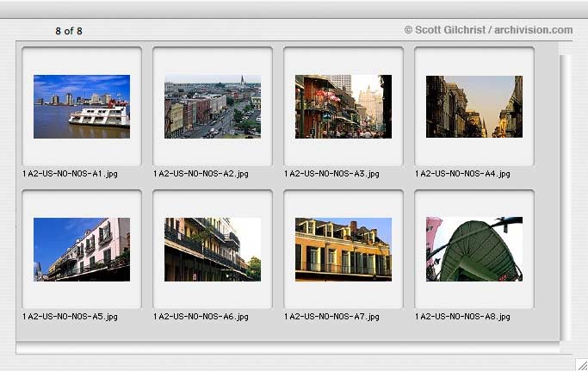588x371 pixels.
Task: Select the balcony street thumbnail A3
Action: 344,107
